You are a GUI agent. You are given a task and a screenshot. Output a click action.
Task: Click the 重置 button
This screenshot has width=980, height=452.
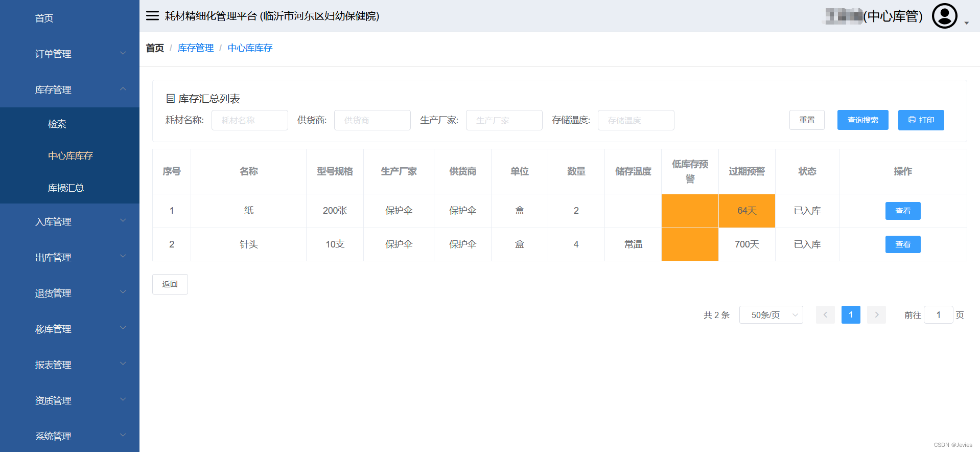[x=807, y=120]
